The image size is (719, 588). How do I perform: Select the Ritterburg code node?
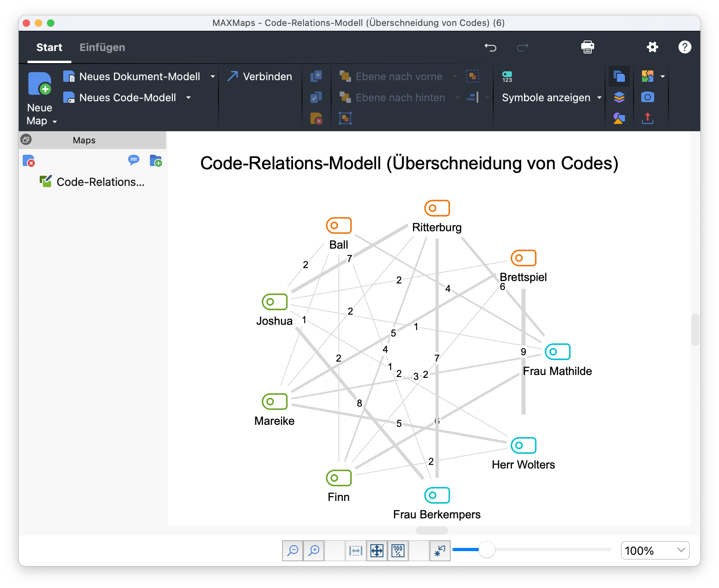coord(437,217)
